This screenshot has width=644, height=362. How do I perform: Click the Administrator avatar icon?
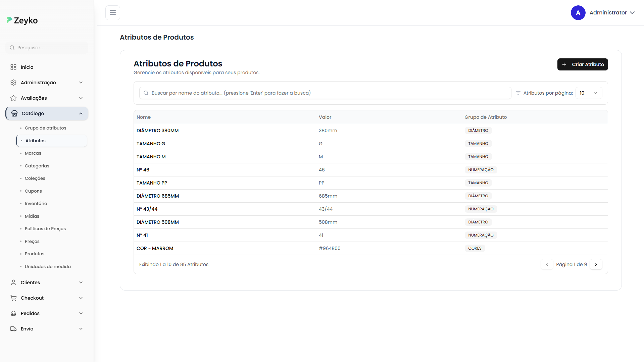[578, 13]
